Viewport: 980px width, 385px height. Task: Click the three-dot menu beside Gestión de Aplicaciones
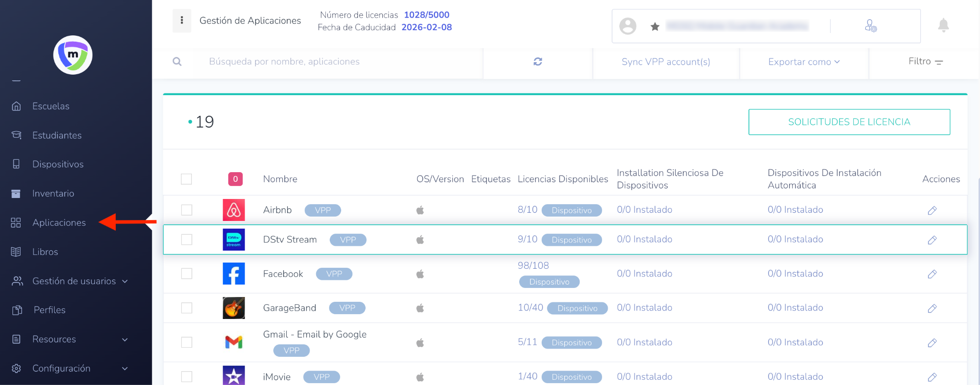click(x=182, y=21)
